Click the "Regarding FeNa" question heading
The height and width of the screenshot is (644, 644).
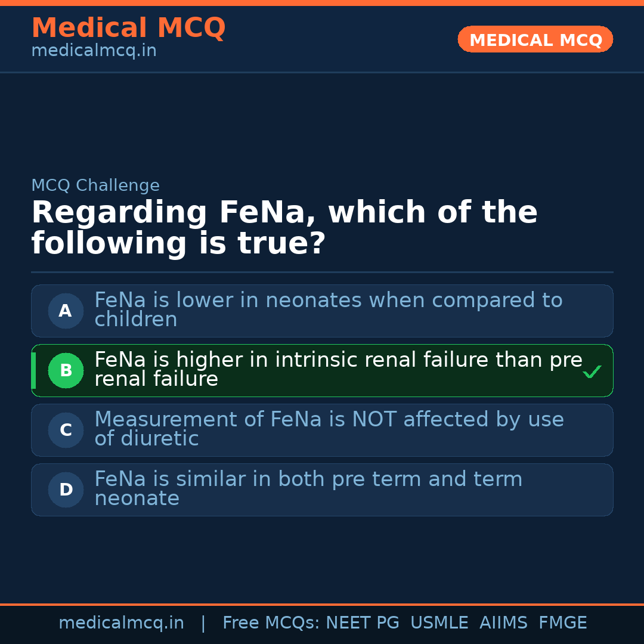tap(284, 228)
